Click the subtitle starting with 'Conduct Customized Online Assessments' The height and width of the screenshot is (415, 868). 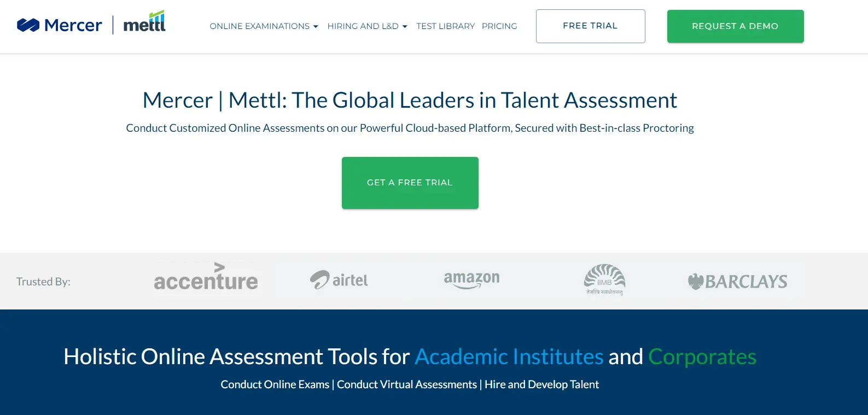click(x=410, y=128)
